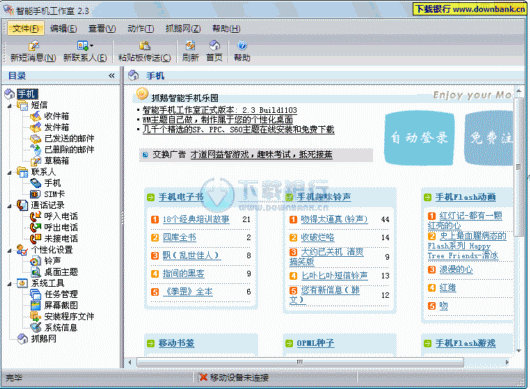
Task: Click the 粘贴板传送 clipboard transfer icon
Action: tap(145, 46)
